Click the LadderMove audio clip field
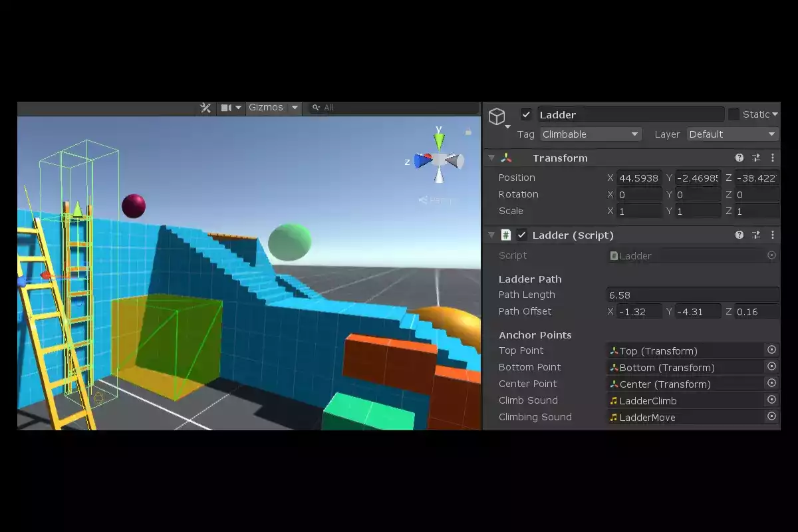This screenshot has width=798, height=532. click(686, 417)
